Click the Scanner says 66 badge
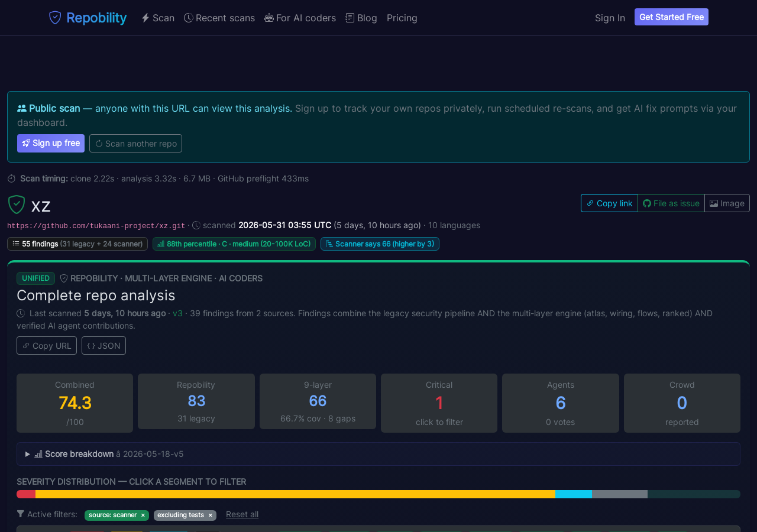 [x=380, y=244]
